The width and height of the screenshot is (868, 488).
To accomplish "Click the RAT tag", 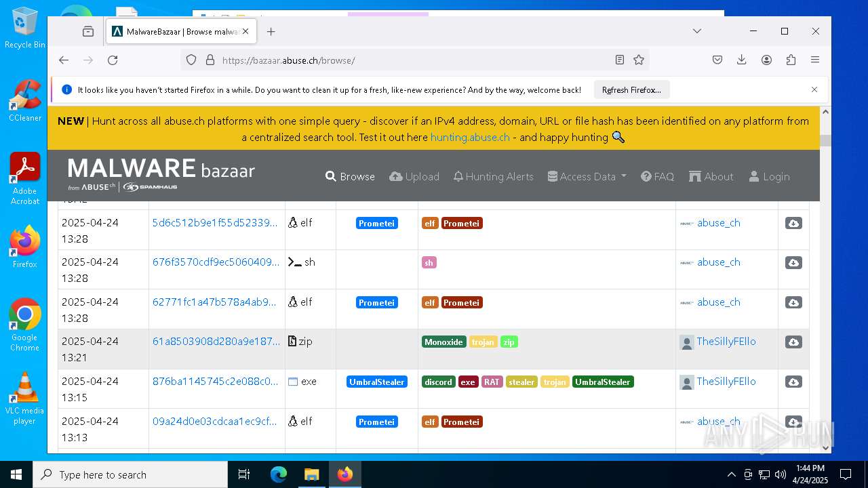I will point(492,382).
